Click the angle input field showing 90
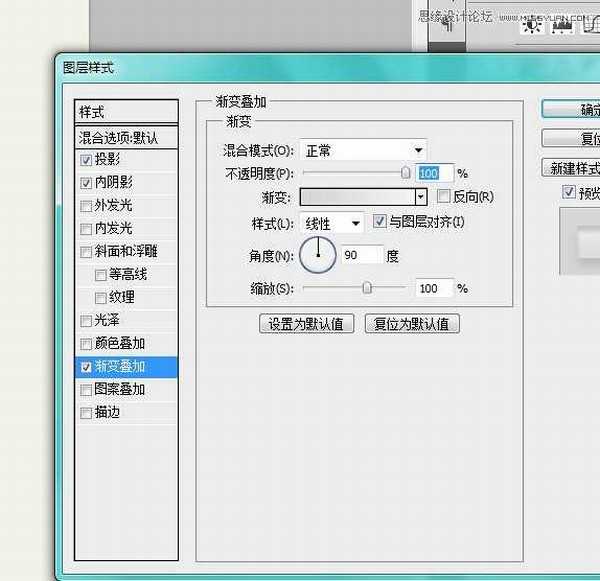 (x=362, y=256)
